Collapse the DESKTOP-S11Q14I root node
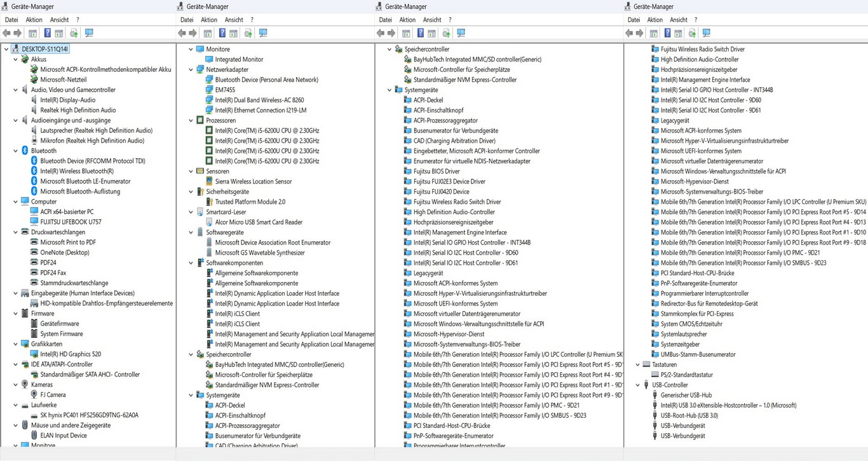This screenshot has width=868, height=461. coord(6,49)
